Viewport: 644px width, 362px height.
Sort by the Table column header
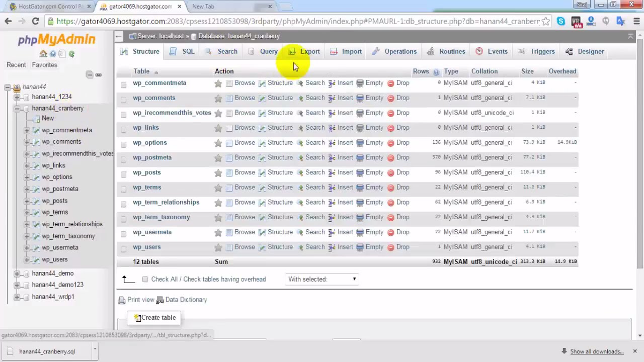point(141,71)
